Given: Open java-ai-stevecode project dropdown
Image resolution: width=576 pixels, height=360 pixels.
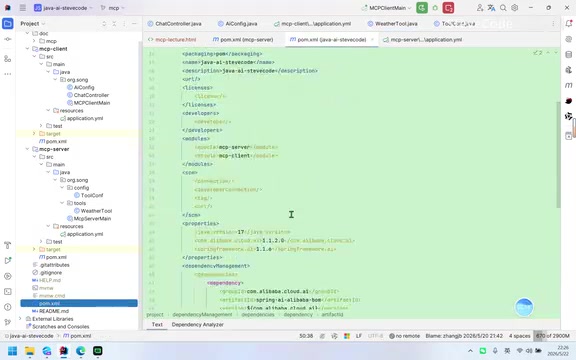Looking at the screenshot, I should pyautogui.click(x=63, y=8).
